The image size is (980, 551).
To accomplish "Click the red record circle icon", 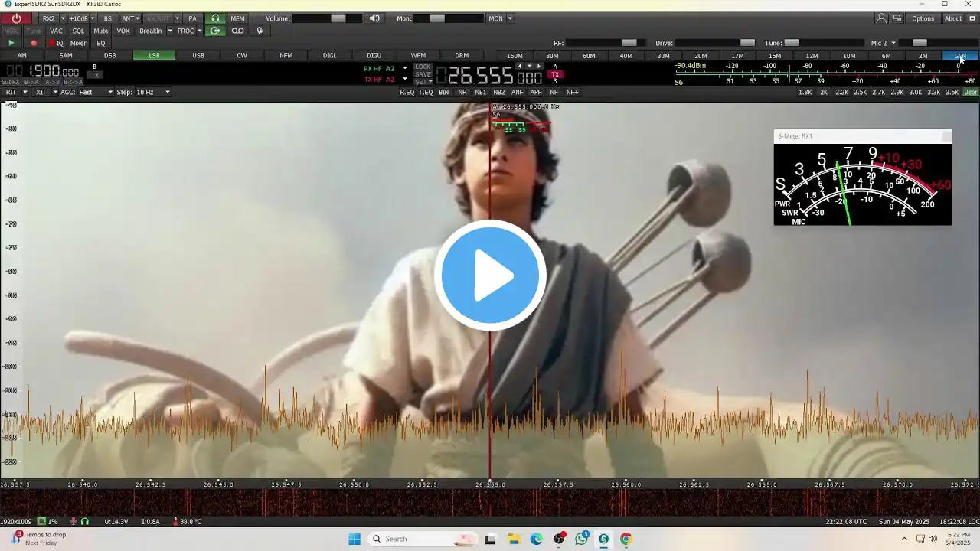I will click(x=33, y=43).
